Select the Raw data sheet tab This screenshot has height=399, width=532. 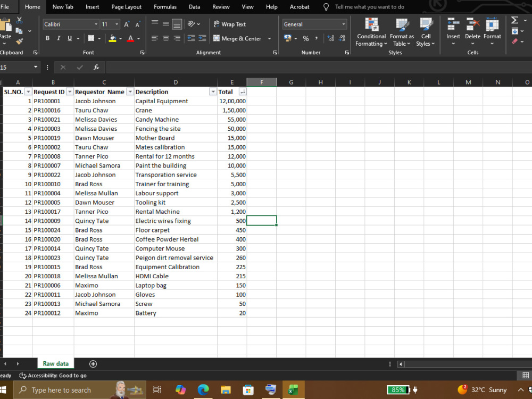point(56,364)
